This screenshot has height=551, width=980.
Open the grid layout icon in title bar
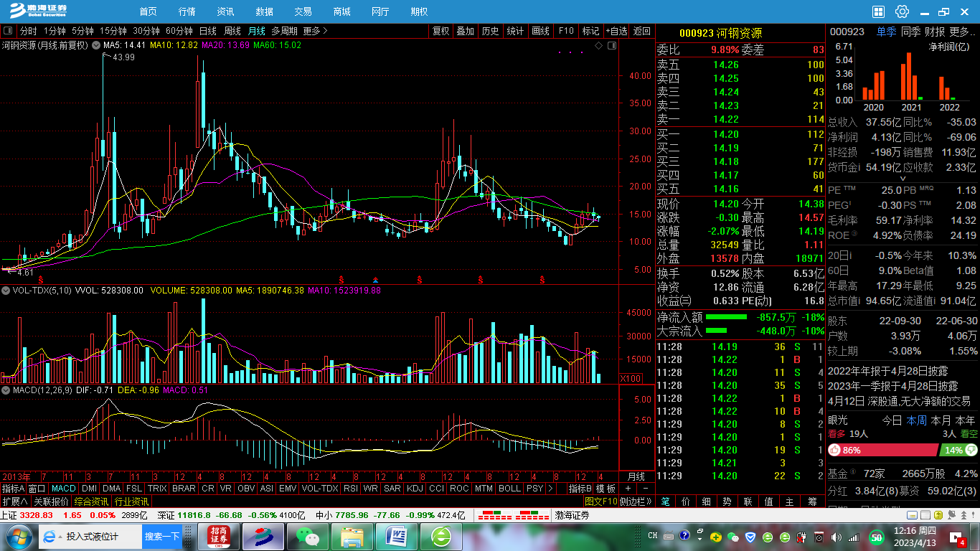[879, 11]
